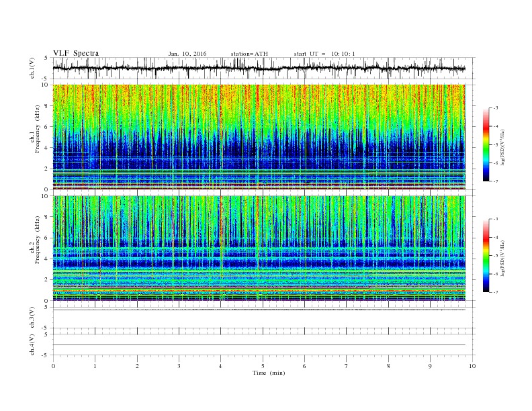Click the "0" tick on the time axis
This screenshot has height=411, width=532.
53,366
